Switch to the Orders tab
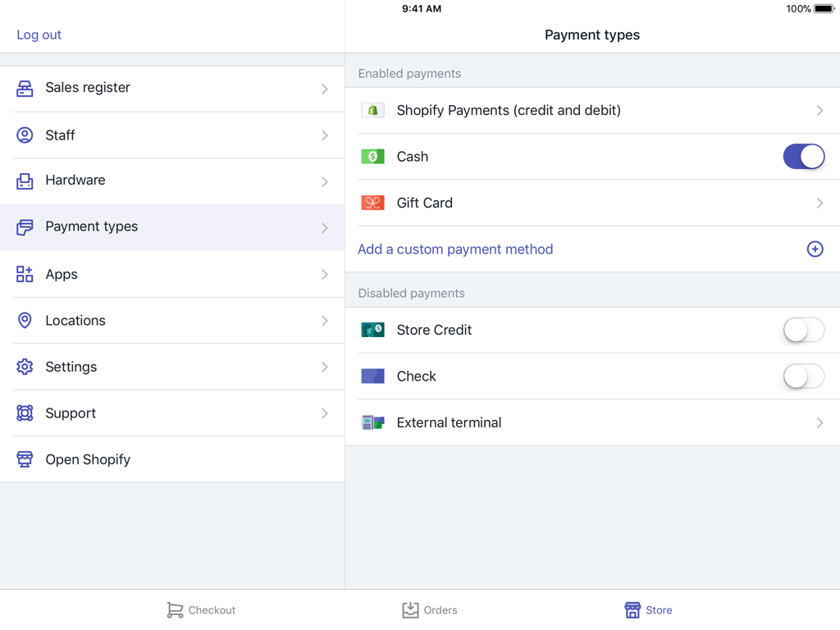 pos(430,609)
